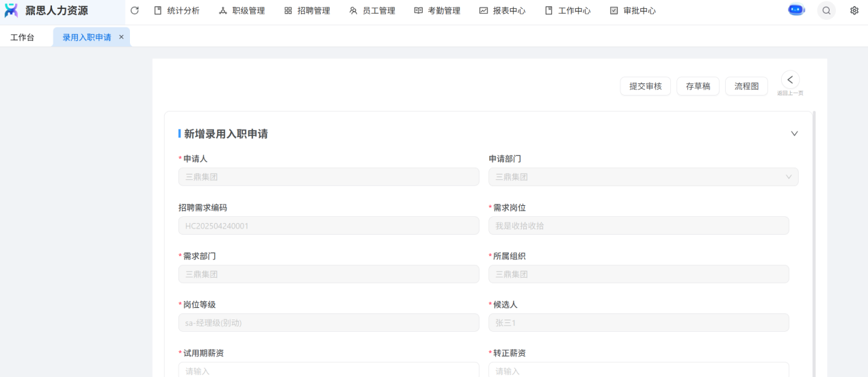Screen dimensions: 868x377
Task: Click the search magnifier icon
Action: 826,11
